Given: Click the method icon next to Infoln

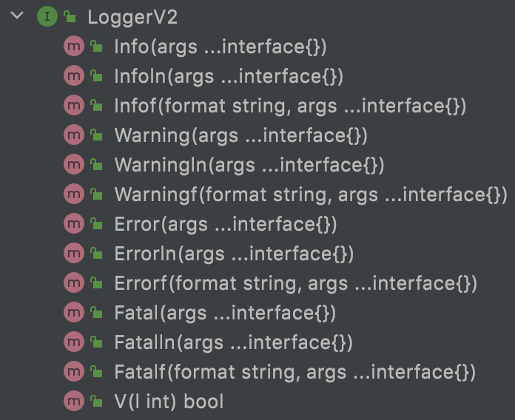Looking at the screenshot, I should point(73,76).
